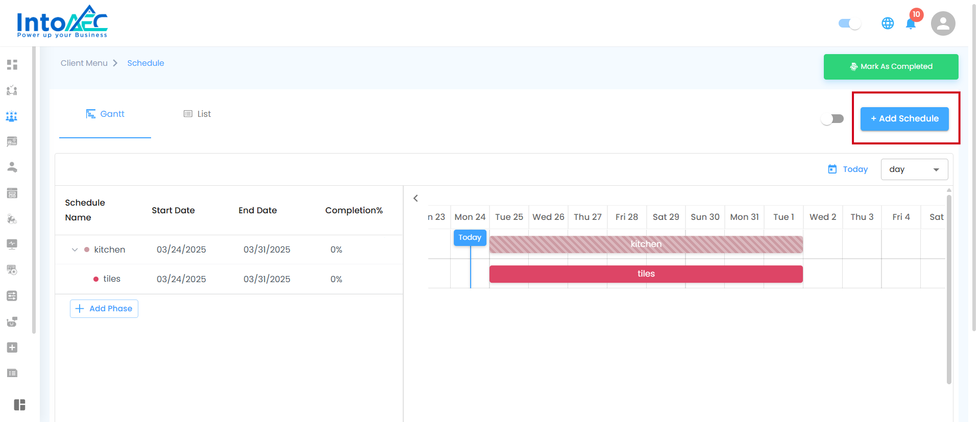The width and height of the screenshot is (980, 422).
Task: Select the blue starred clients group icon
Action: coord(12,116)
